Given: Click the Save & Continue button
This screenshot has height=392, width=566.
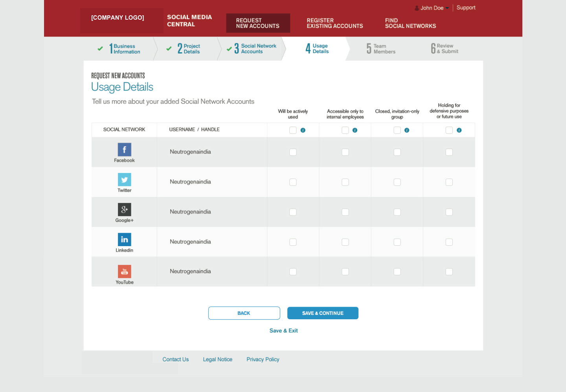Looking at the screenshot, I should (323, 313).
